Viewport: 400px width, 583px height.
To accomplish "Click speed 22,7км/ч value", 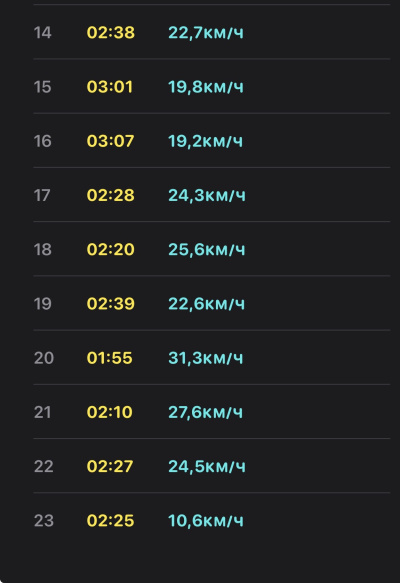I will (x=206, y=33).
